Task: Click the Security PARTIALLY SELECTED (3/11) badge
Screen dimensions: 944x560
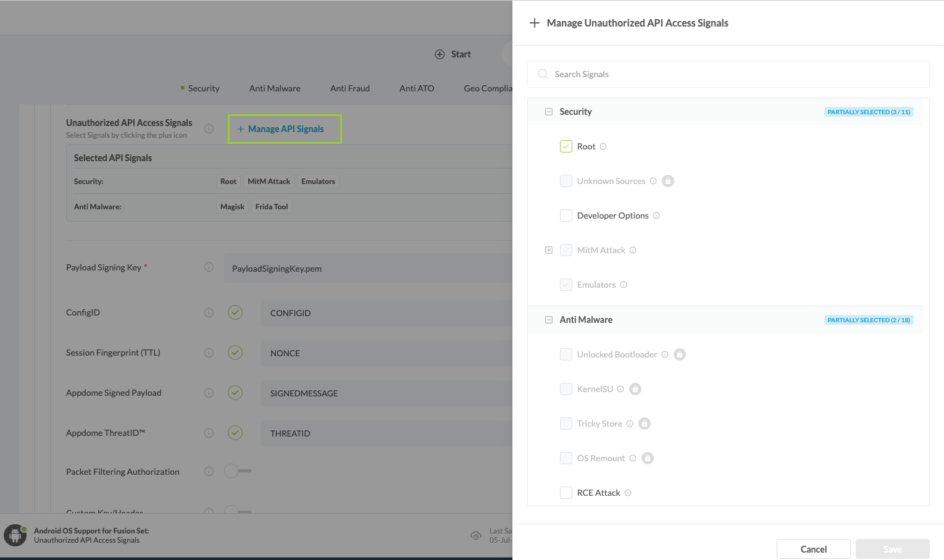Action: [869, 112]
